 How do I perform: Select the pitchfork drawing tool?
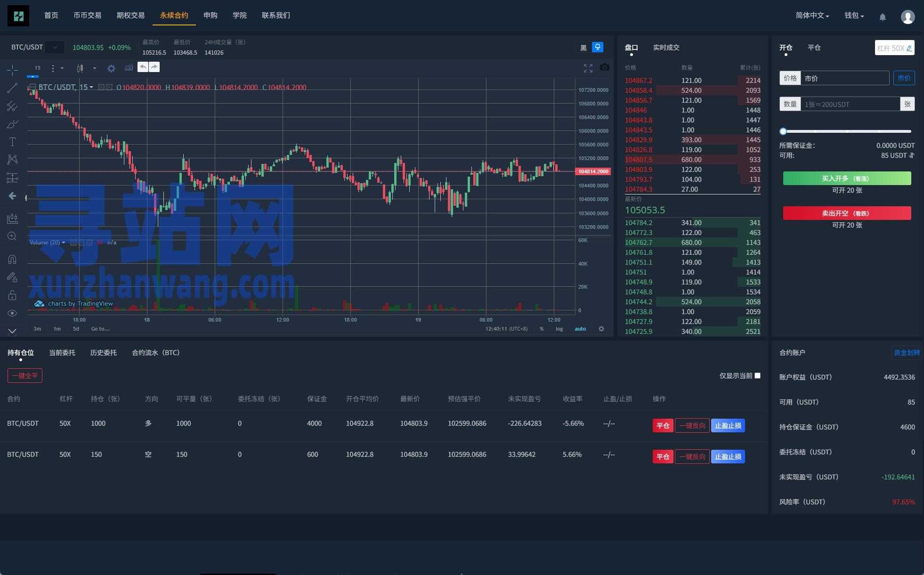pyautogui.click(x=12, y=106)
